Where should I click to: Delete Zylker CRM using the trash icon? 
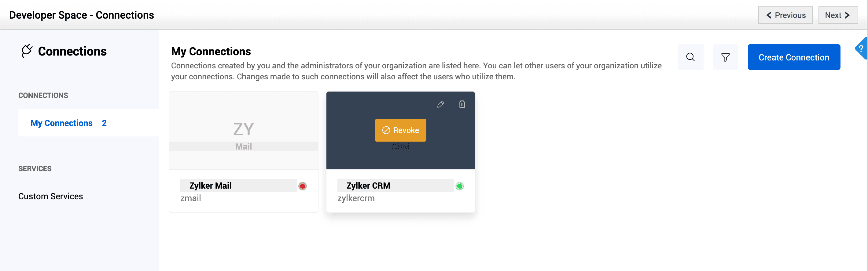pyautogui.click(x=462, y=104)
